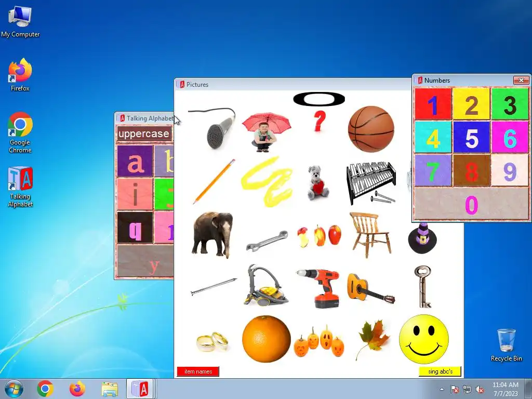
Task: Click the green number 3 tile
Action: (x=510, y=104)
